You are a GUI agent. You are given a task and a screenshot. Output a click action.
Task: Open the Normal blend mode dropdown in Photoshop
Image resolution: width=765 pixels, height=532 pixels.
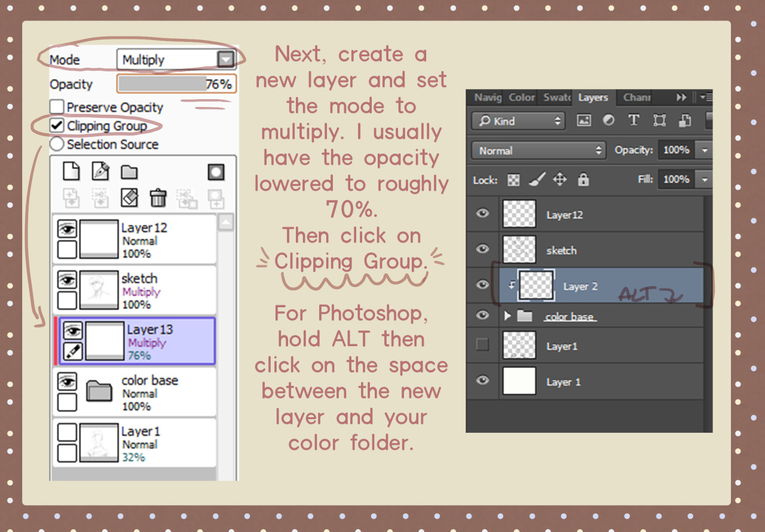click(538, 151)
